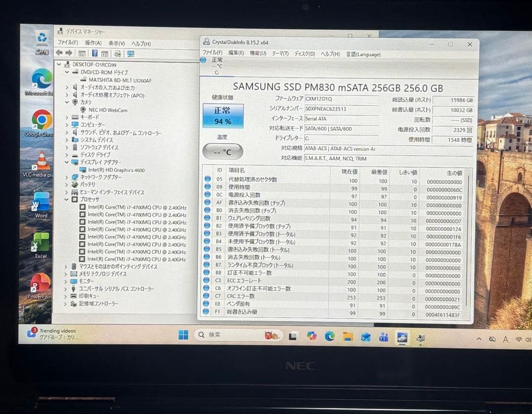Open the Properties toolbar icon in Device Manager

pos(82,54)
